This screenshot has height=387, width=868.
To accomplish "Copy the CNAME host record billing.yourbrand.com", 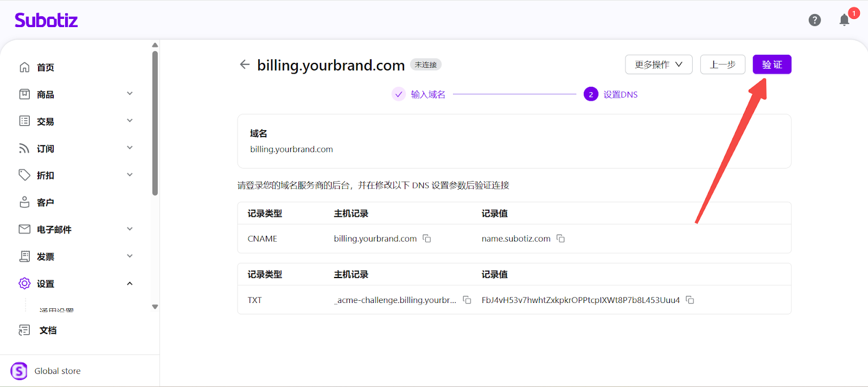I will coord(427,238).
